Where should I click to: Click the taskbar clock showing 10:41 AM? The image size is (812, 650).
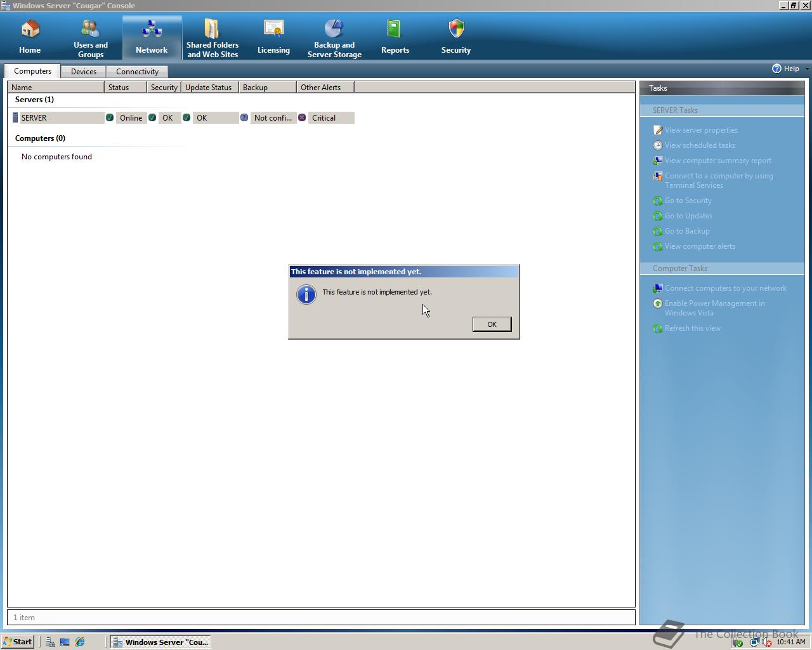tap(791, 642)
